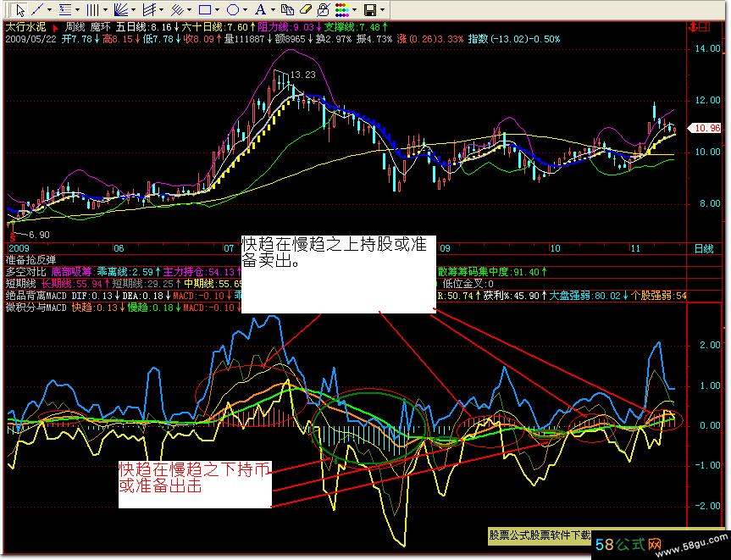The width and height of the screenshot is (731, 560).
Task: Select the vertical parallel lines tool
Action: (x=92, y=10)
